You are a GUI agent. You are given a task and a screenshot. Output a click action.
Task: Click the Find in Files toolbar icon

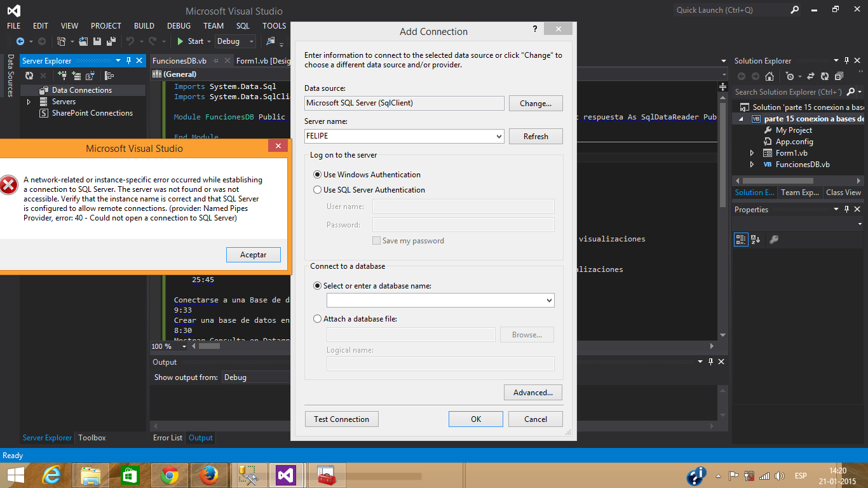pyautogui.click(x=271, y=41)
